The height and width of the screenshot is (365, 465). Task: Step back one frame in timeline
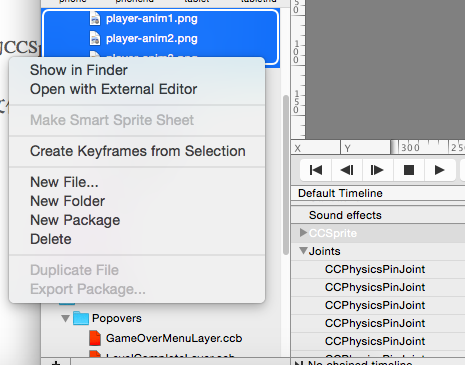tap(347, 170)
